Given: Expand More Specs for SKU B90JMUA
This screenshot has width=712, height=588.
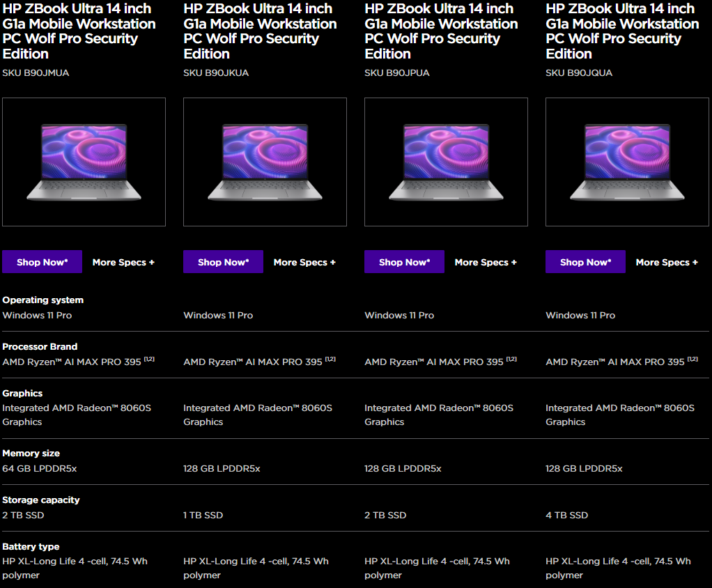Looking at the screenshot, I should pos(123,263).
